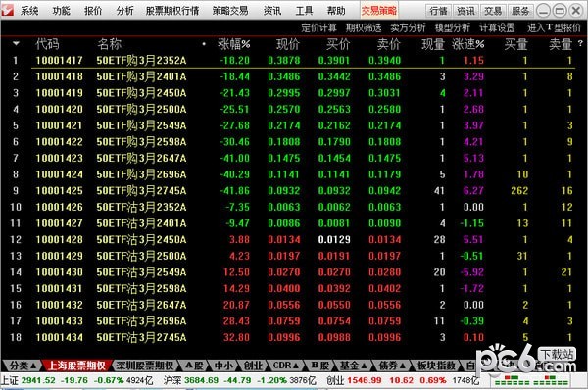Select row 50ETF沽3月2745A
This screenshot has height=390, width=588.
(x=294, y=337)
